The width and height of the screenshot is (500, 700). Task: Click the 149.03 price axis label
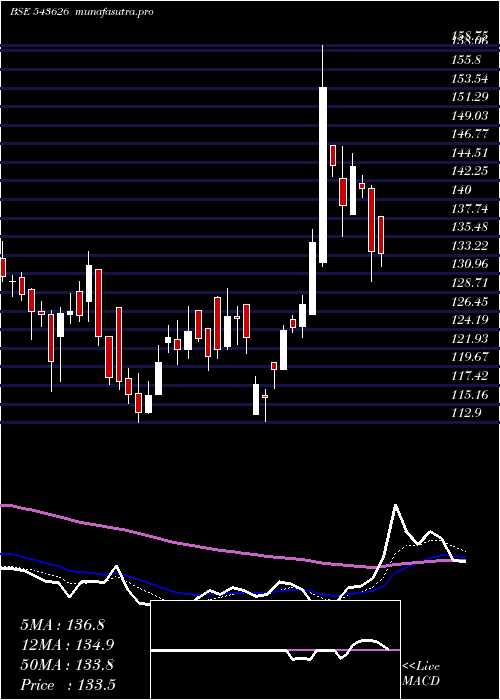(x=470, y=116)
